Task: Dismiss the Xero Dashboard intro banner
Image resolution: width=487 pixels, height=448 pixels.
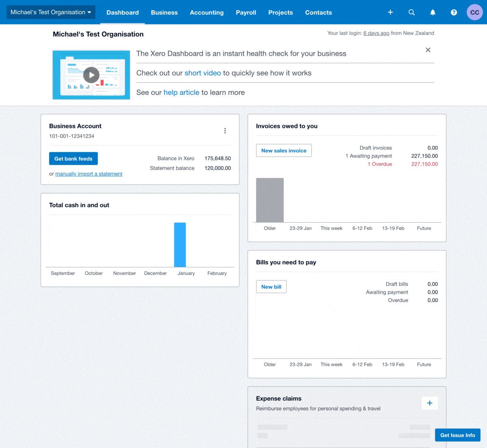Action: [428, 50]
